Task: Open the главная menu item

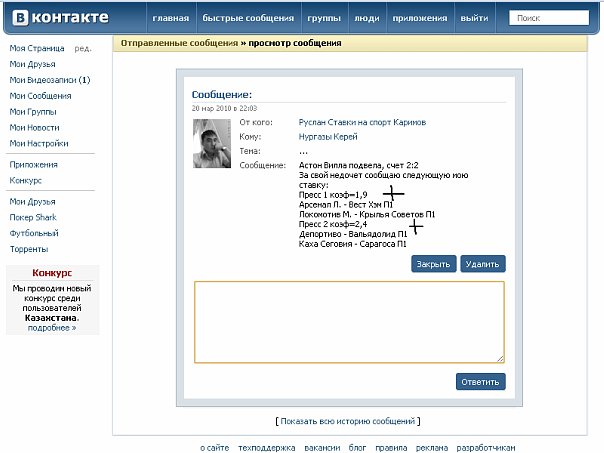Action: tap(168, 19)
